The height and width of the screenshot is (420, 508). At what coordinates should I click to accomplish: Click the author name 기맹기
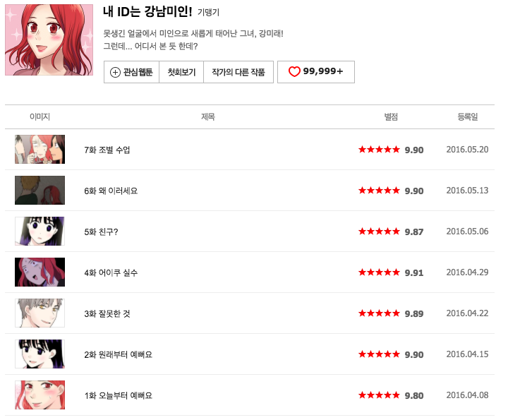208,13
